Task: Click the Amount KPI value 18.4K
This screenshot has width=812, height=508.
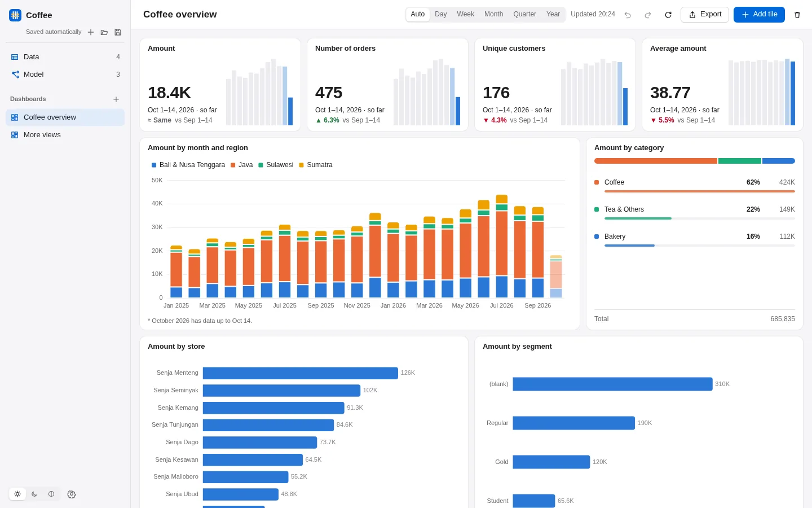Action: [169, 93]
